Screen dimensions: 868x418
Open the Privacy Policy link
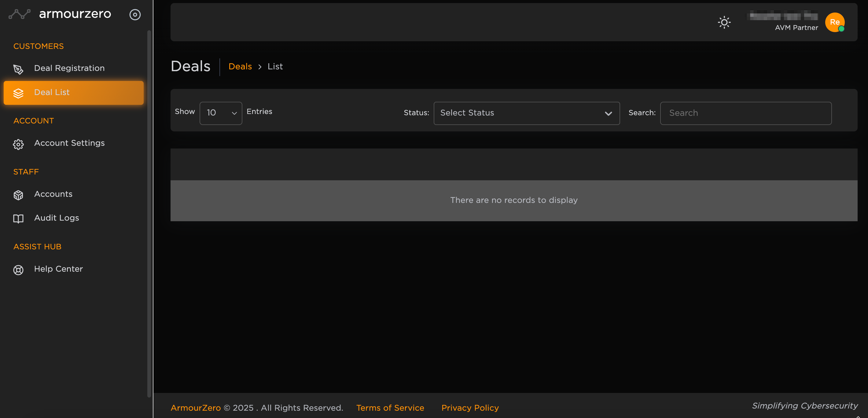point(470,408)
